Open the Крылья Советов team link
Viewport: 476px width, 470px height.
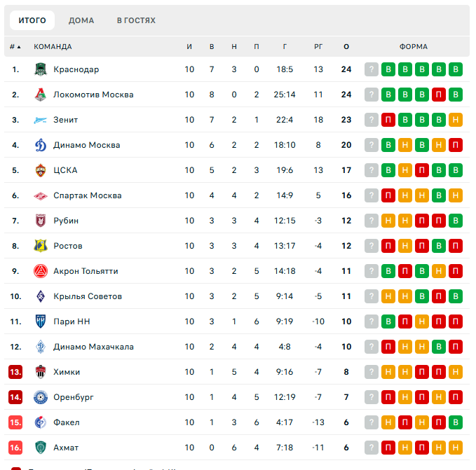(x=88, y=296)
